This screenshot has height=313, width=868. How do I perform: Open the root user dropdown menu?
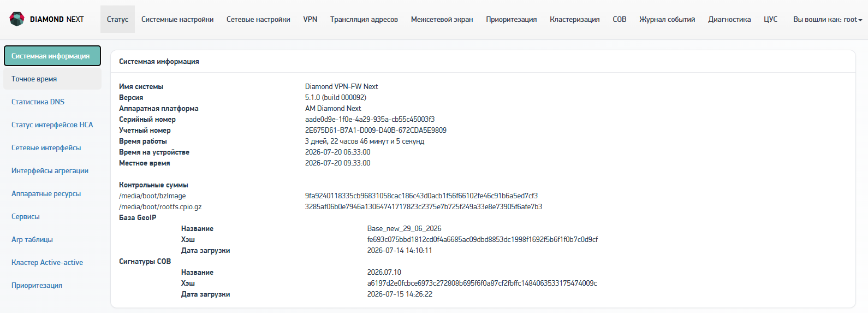[828, 19]
